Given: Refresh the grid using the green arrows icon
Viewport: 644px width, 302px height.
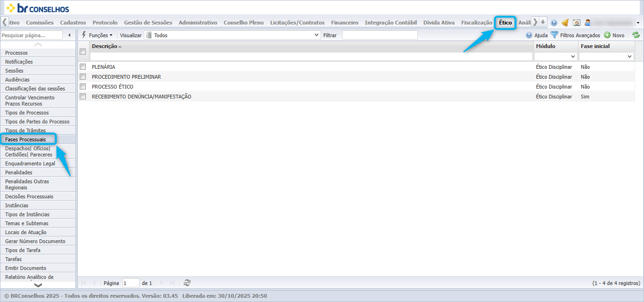Looking at the screenshot, I should [x=636, y=35].
